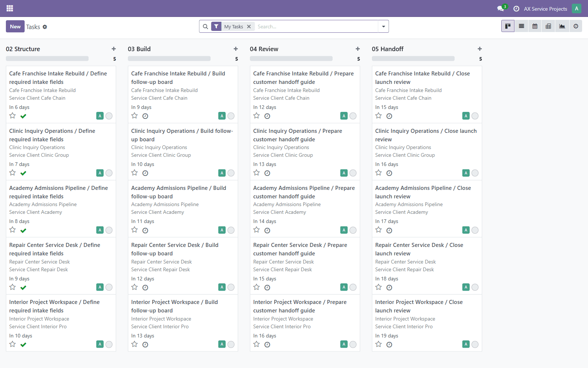Open Tasks settings gear
588x368 pixels.
[45, 27]
